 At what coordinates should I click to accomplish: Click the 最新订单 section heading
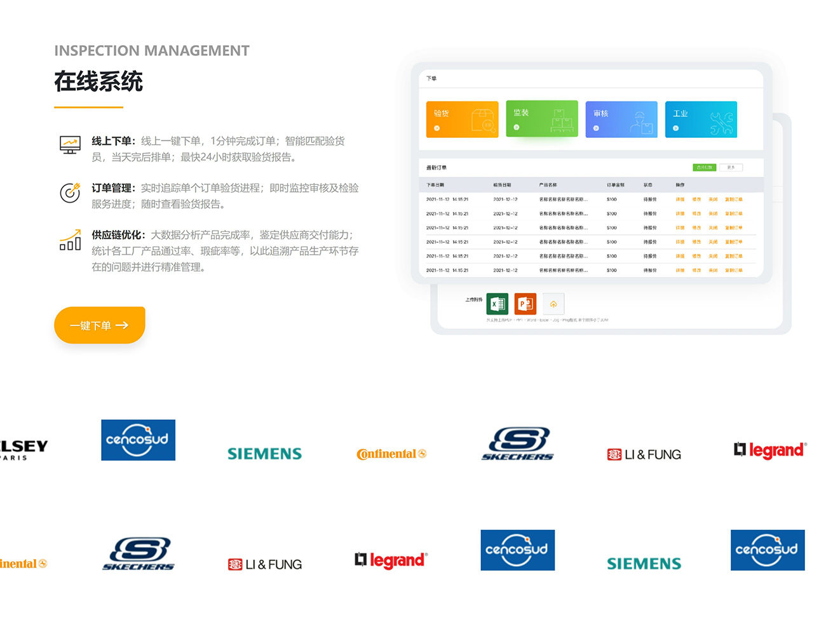pos(437,168)
